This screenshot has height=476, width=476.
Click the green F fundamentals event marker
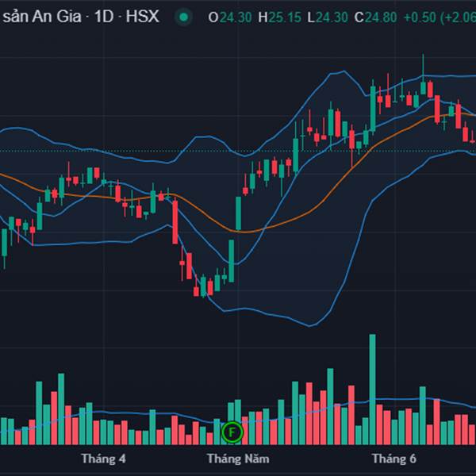click(x=232, y=432)
